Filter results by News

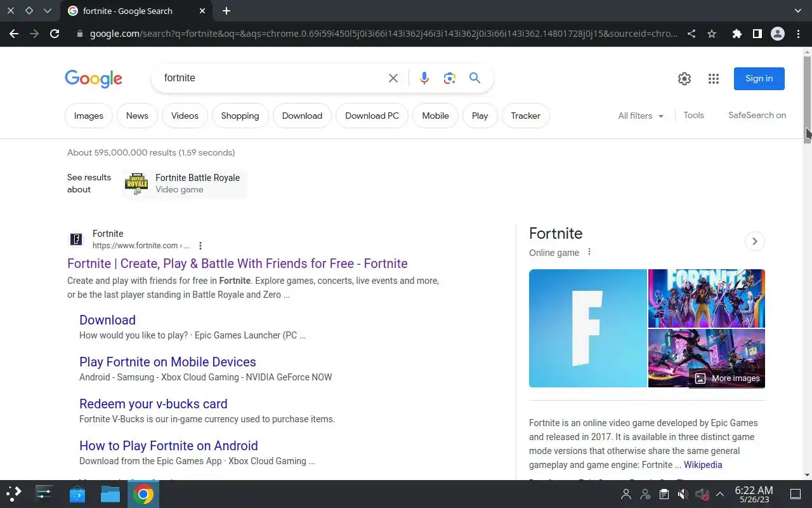[x=137, y=116]
